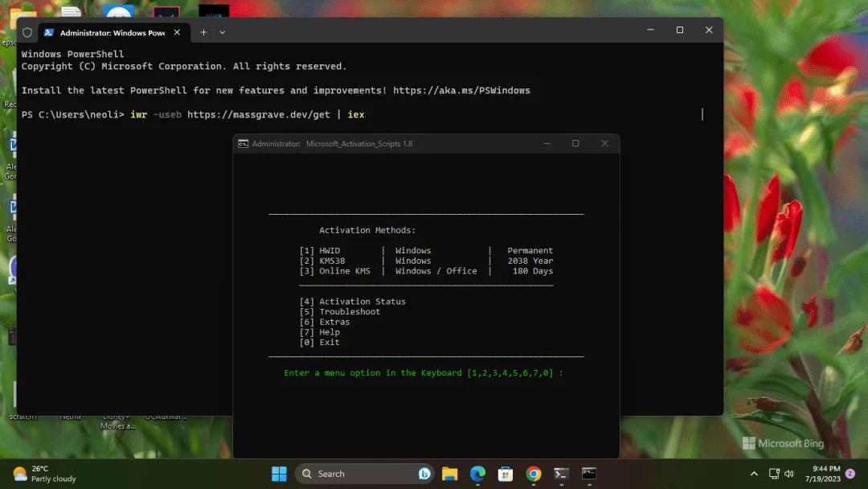
Task: Open Microsoft Edge in the taskbar
Action: [x=477, y=474]
